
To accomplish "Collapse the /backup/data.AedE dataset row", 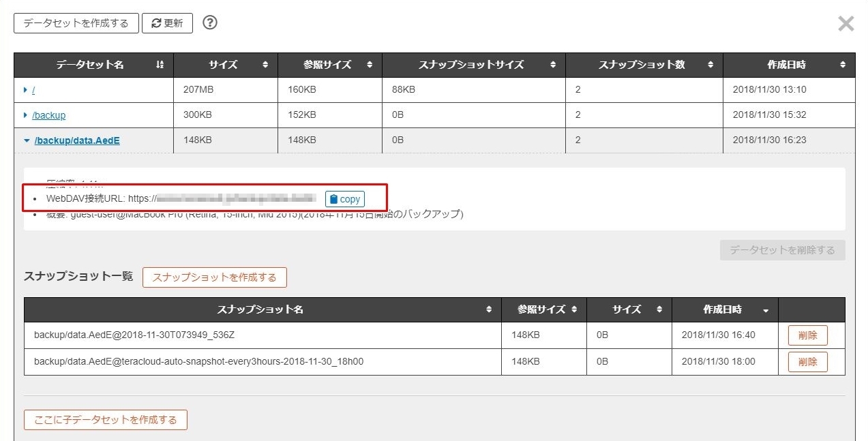I will pos(27,140).
